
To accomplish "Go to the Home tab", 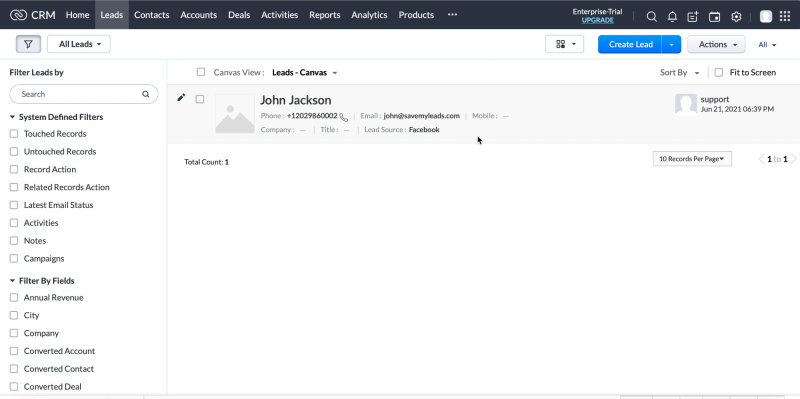I will coord(78,15).
